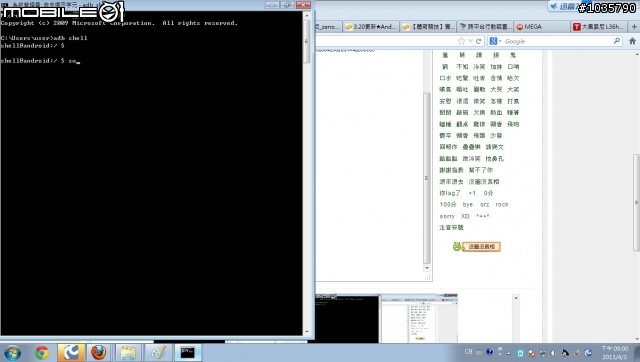Insert the 口水 emoticon
This screenshot has width=640, height=362.
click(445, 78)
